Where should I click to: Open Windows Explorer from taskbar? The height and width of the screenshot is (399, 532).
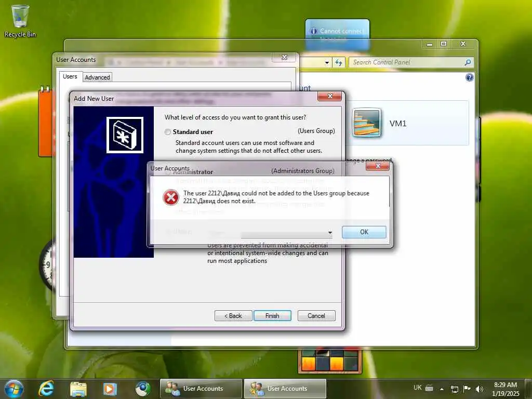click(78, 389)
